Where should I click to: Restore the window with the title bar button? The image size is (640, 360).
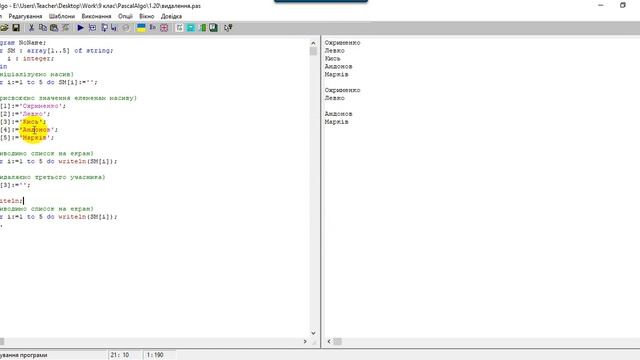622,5
